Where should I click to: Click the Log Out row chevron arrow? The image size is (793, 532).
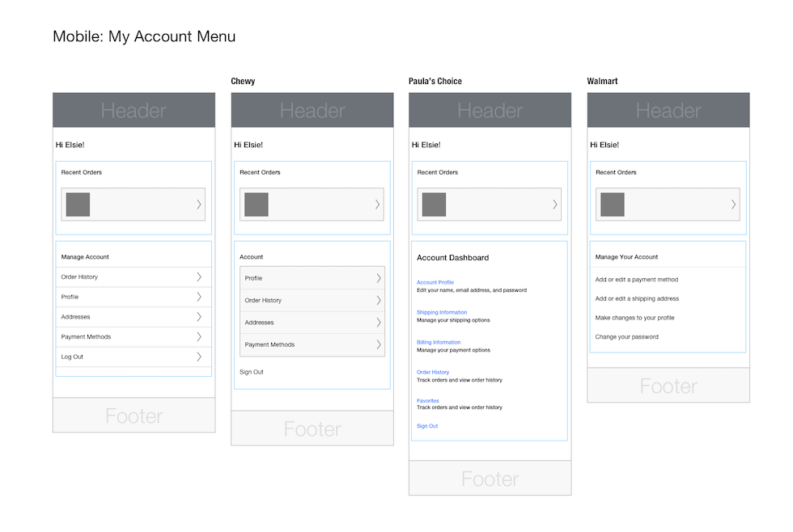pos(199,357)
